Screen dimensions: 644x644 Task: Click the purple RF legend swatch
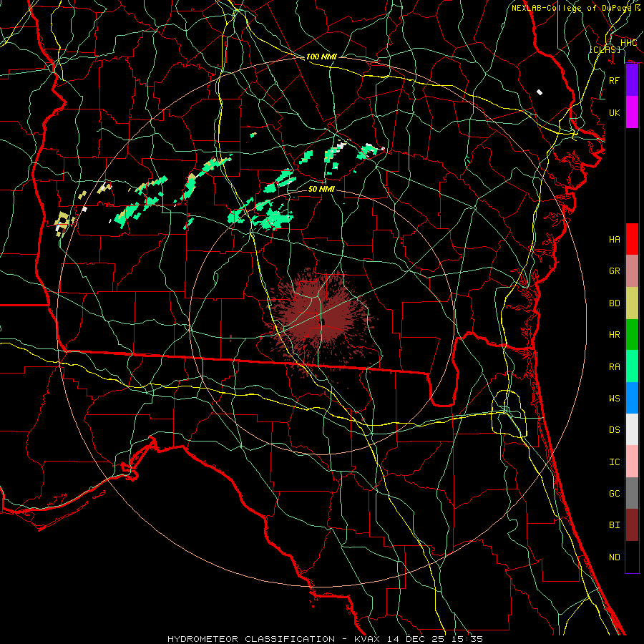click(x=632, y=80)
